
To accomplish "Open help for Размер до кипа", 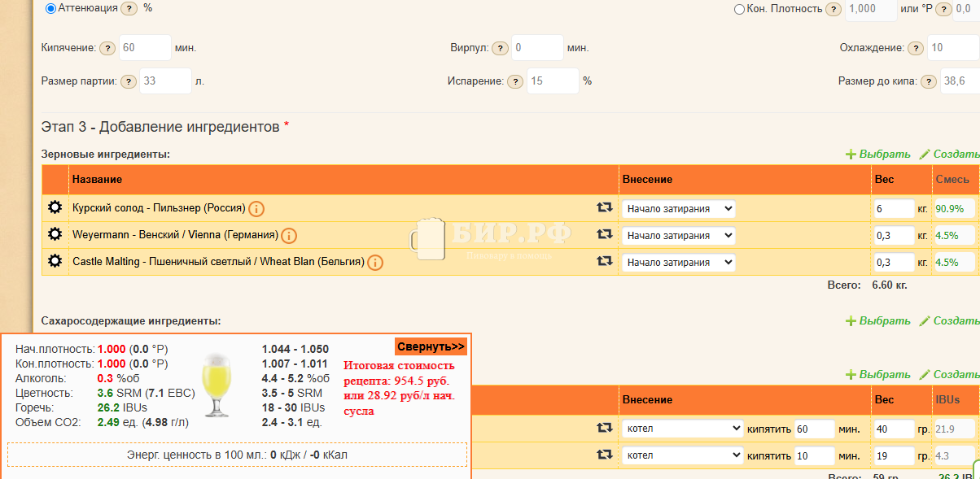I will (929, 81).
